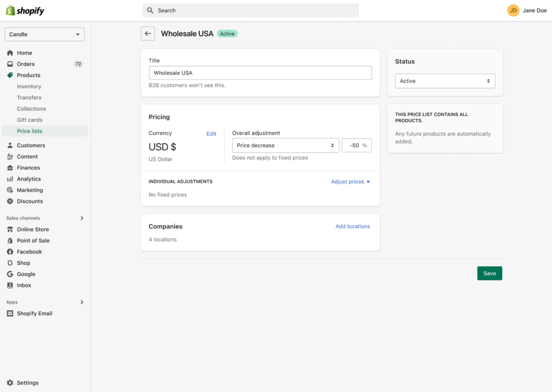
Task: Click the Save button
Action: tap(489, 273)
